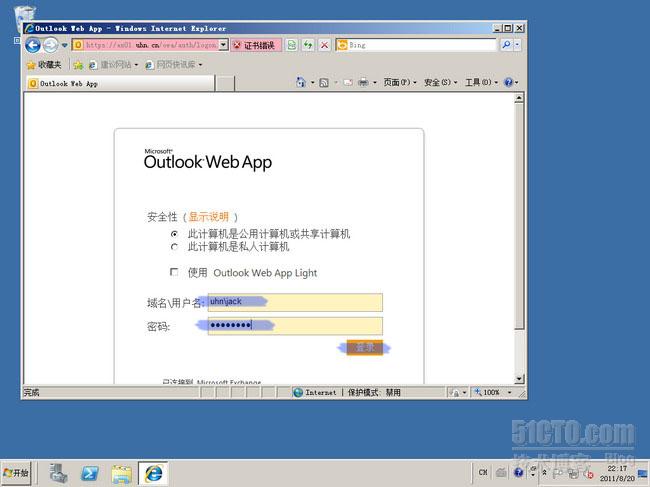Viewport: 650px width, 487px height.
Task: Open the status bar security lock dropdown
Action: [458, 392]
